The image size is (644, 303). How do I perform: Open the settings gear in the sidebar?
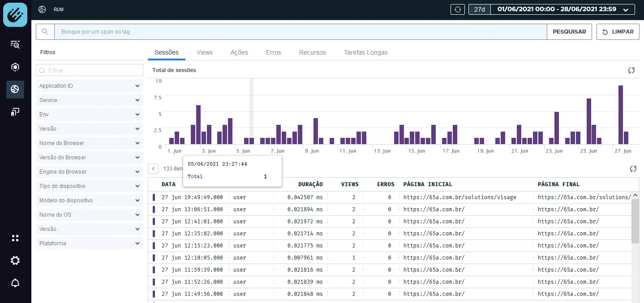pos(15,260)
